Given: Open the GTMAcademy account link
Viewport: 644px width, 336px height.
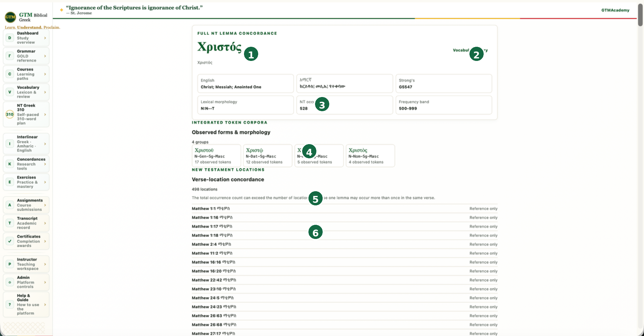Looking at the screenshot, I should pyautogui.click(x=615, y=10).
